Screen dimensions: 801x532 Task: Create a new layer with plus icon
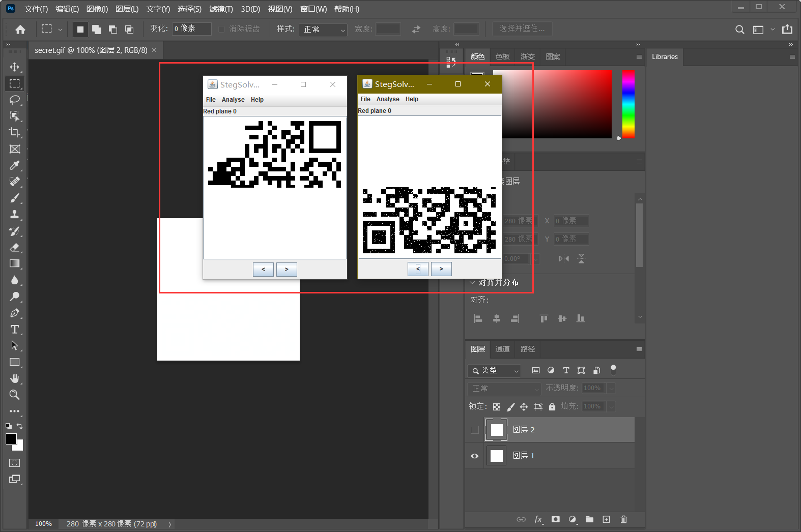pyautogui.click(x=606, y=519)
